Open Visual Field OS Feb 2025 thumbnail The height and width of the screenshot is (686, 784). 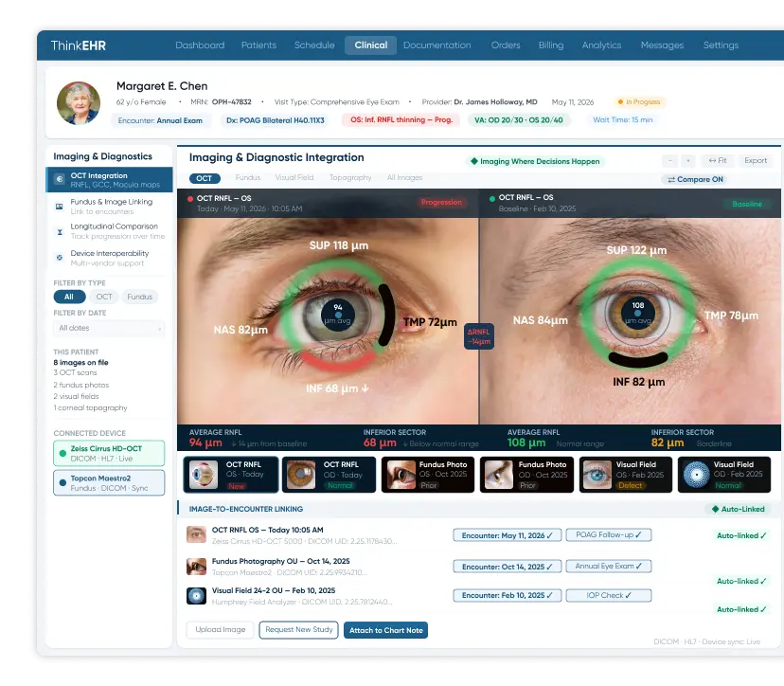[x=626, y=475]
